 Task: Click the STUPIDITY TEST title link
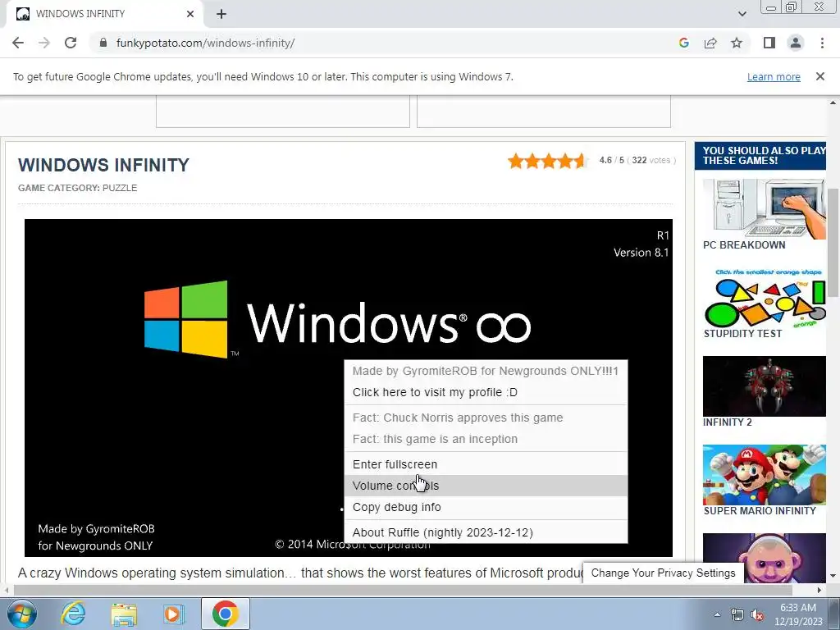tap(742, 334)
